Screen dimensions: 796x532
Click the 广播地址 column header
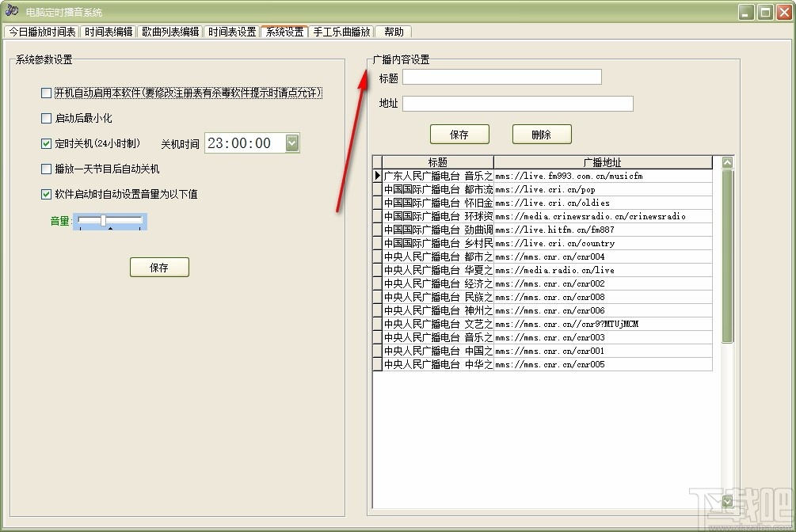[x=603, y=162]
